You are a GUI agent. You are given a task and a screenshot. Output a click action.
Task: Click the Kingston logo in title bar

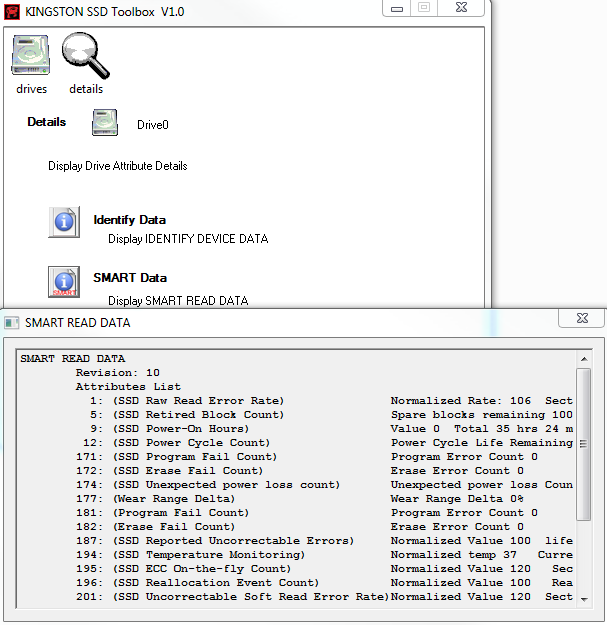(12, 12)
